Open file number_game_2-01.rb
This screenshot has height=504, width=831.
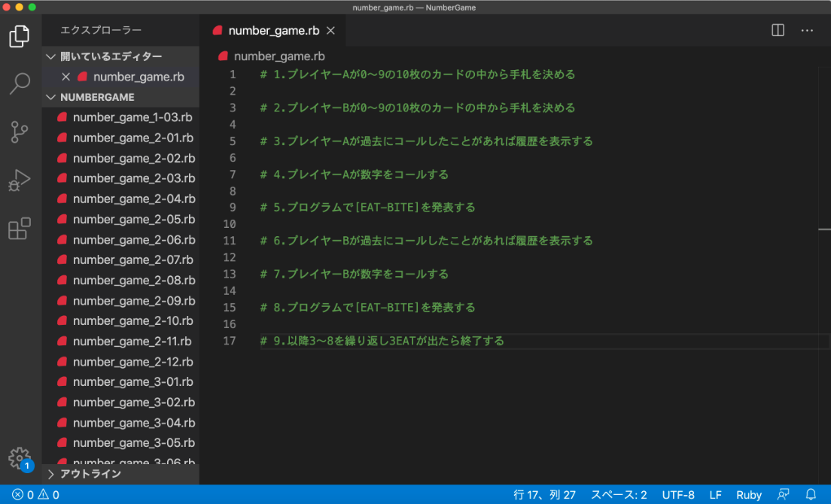120,138
